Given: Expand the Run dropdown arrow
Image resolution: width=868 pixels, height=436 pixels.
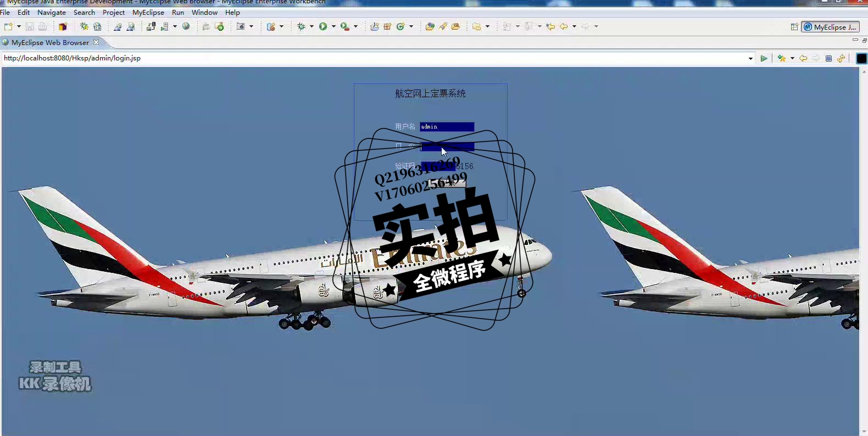Looking at the screenshot, I should point(333,26).
